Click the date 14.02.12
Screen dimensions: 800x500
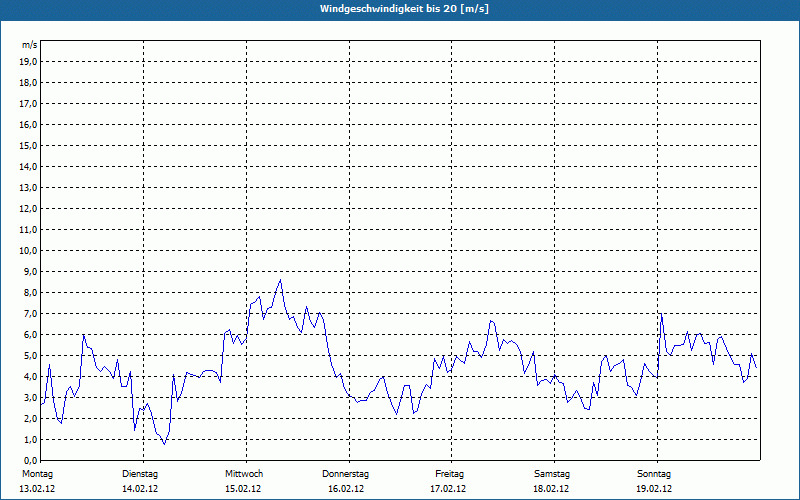140,489
